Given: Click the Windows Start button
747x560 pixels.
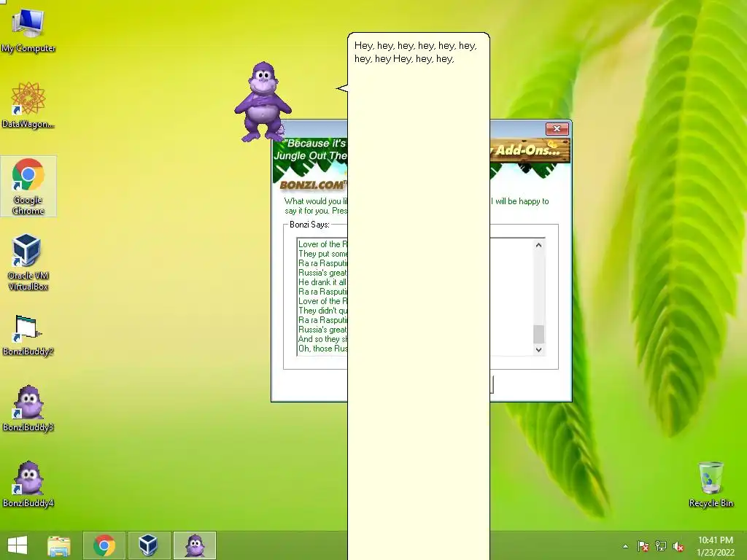Looking at the screenshot, I should tap(18, 545).
